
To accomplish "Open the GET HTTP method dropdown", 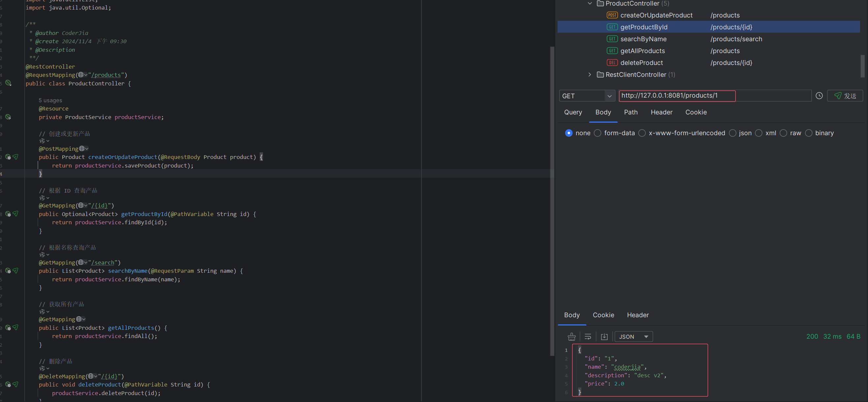I will point(587,96).
